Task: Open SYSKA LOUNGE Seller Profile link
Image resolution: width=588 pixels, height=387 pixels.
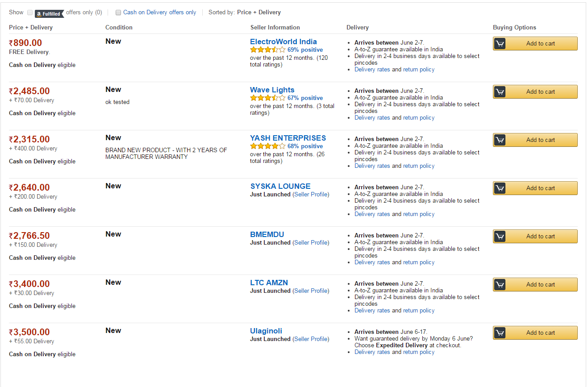Action: click(311, 194)
